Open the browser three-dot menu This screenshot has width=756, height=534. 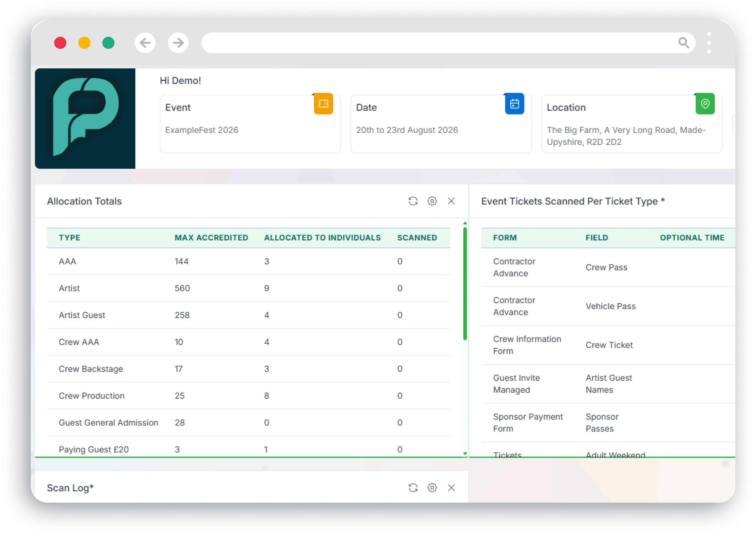click(709, 43)
